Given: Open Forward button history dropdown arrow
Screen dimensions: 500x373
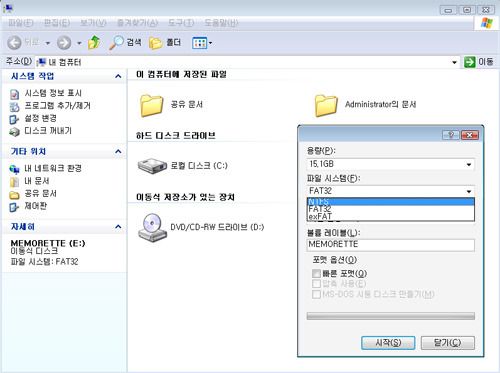Looking at the screenshot, I should coord(79,43).
